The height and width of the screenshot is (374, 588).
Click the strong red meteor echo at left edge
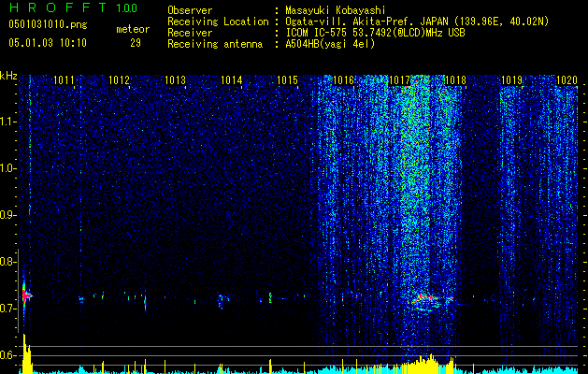26,295
